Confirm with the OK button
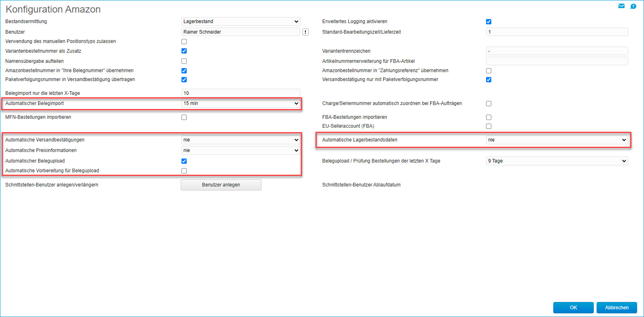Viewport: 644px width, 317px height. point(574,308)
